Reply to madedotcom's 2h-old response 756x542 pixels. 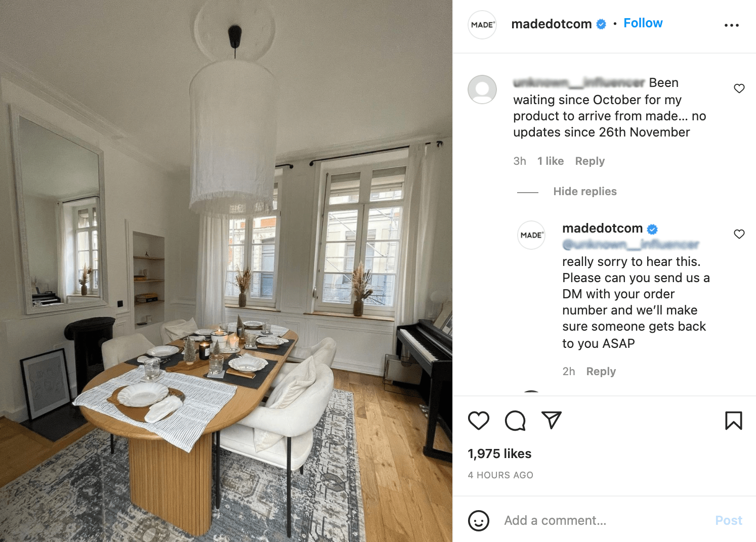(x=601, y=372)
